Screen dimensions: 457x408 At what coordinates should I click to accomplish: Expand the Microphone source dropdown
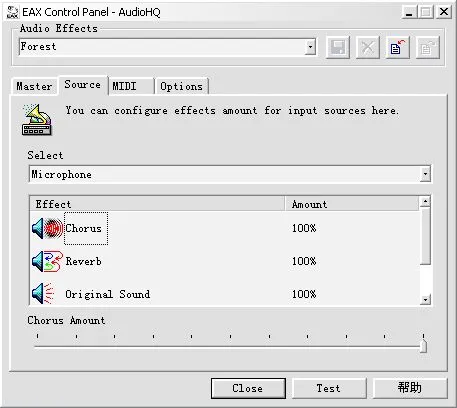point(425,174)
